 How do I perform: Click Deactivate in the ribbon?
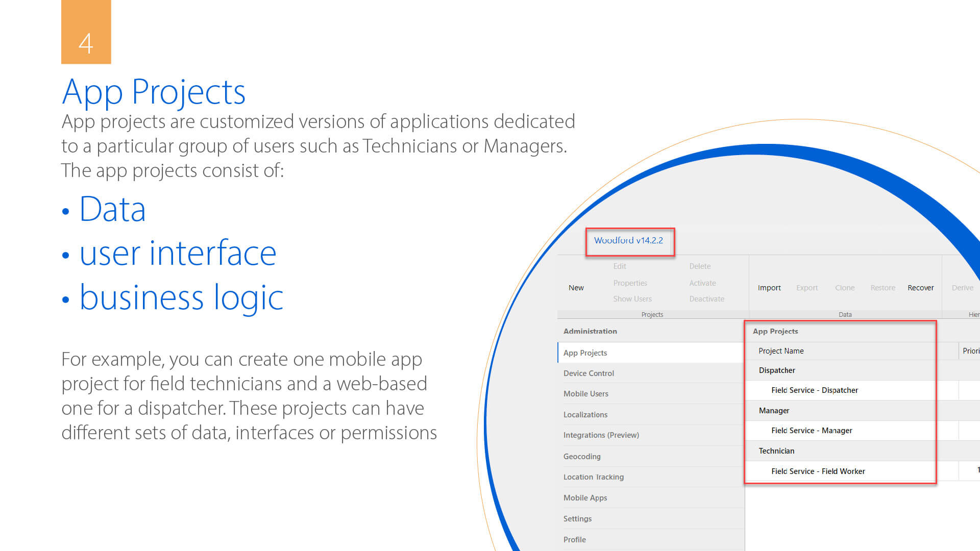point(706,299)
